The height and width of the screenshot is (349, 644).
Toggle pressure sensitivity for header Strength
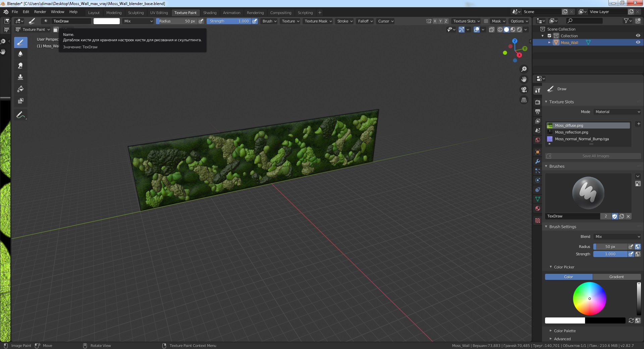(255, 21)
